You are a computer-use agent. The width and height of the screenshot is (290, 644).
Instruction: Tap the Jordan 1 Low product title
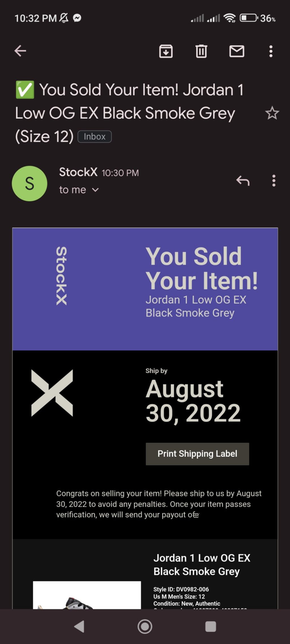(202, 564)
